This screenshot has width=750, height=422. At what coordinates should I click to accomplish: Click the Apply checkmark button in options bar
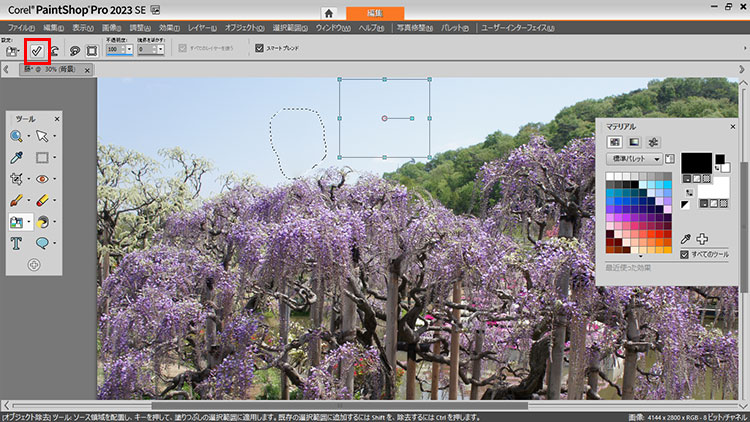pos(37,49)
